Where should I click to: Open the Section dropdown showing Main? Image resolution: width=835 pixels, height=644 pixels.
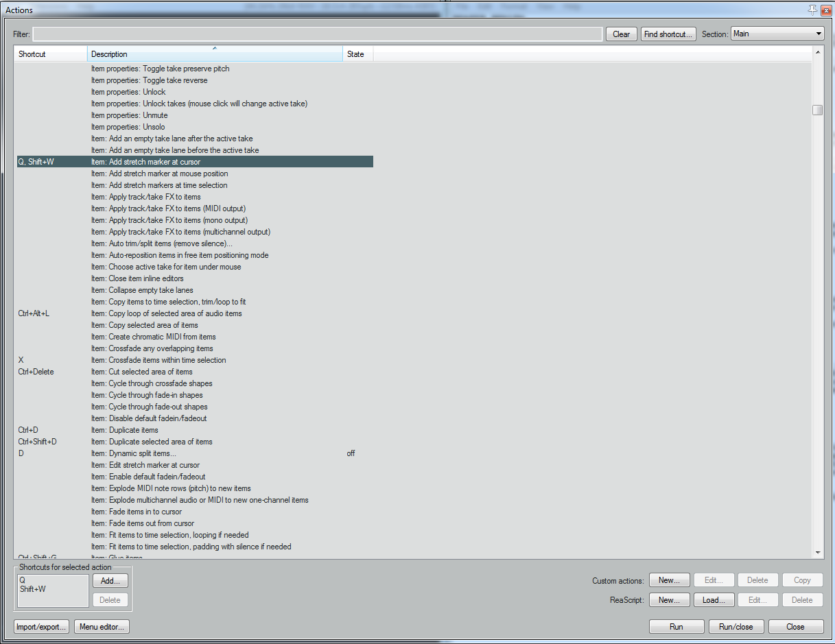777,34
